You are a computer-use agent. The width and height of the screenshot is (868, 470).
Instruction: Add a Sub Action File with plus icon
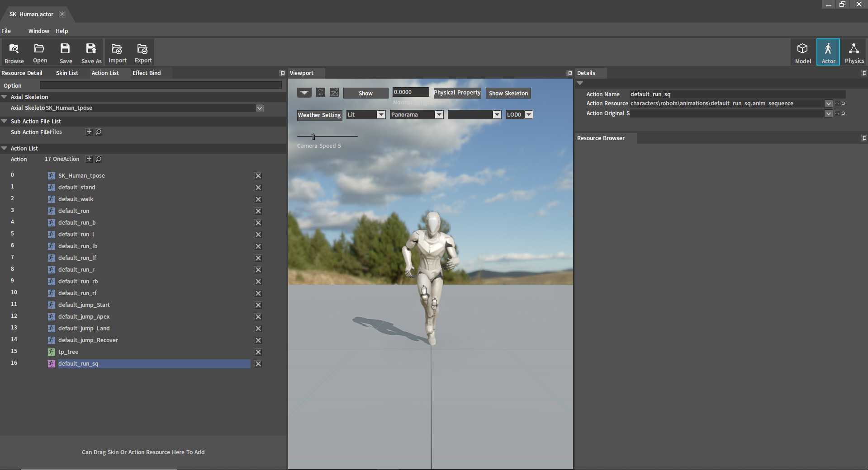coord(89,132)
